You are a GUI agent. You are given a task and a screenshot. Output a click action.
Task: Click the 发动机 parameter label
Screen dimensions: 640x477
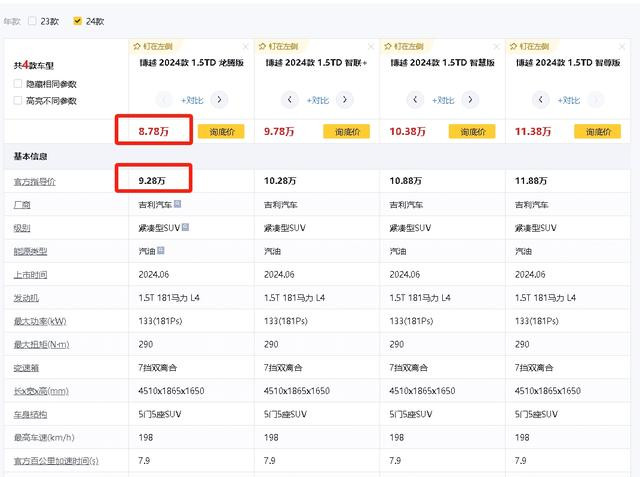(26, 298)
